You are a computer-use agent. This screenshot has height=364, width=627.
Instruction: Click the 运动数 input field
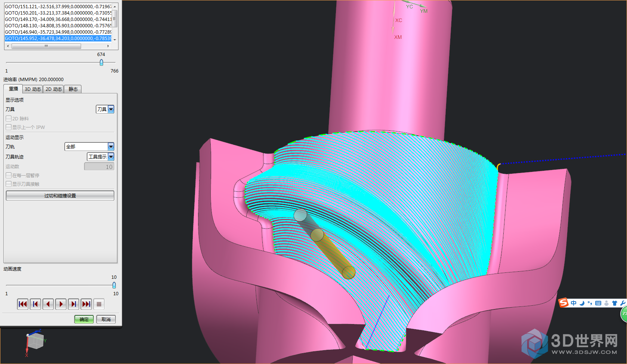pyautogui.click(x=99, y=167)
